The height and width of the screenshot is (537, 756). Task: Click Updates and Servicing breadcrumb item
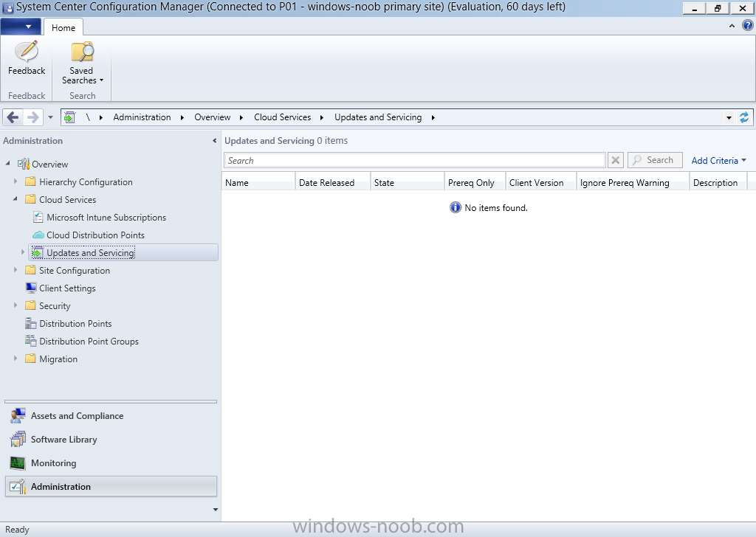[x=378, y=117]
